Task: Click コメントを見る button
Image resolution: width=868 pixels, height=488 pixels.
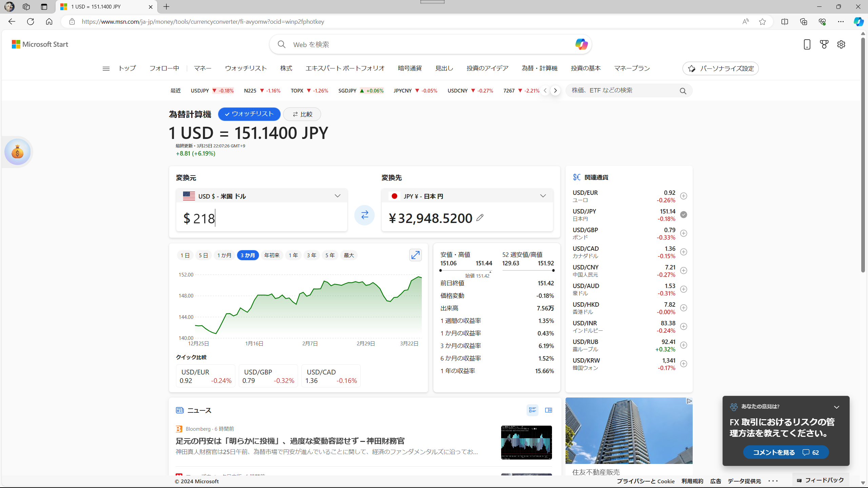Action: coord(786,452)
